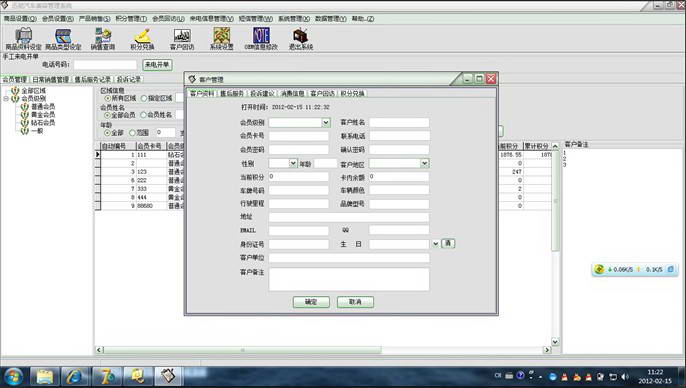The width and height of the screenshot is (686, 388).
Task: Open the 会员设置 menu
Action: pos(58,19)
